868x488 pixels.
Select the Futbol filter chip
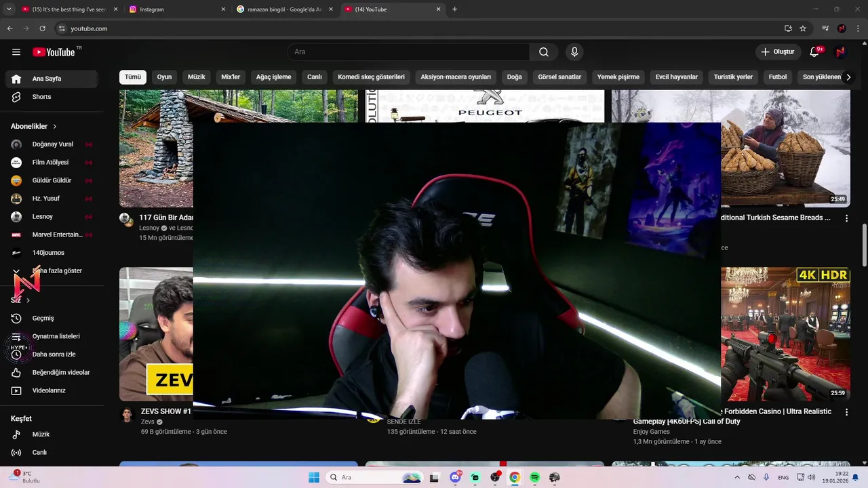[x=778, y=77]
